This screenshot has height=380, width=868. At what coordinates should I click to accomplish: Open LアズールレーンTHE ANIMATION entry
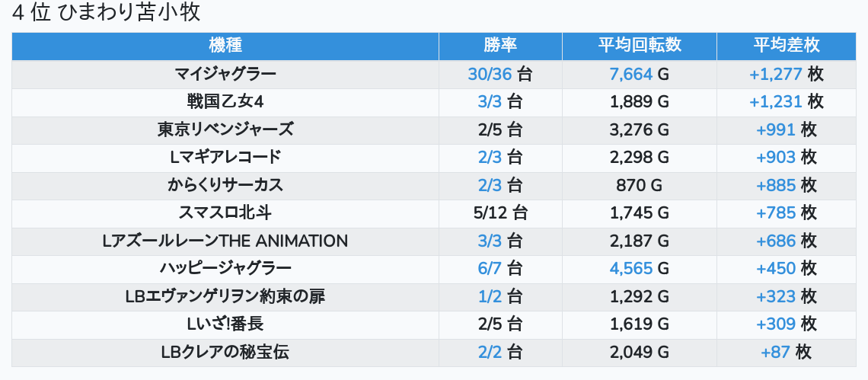coord(225,241)
